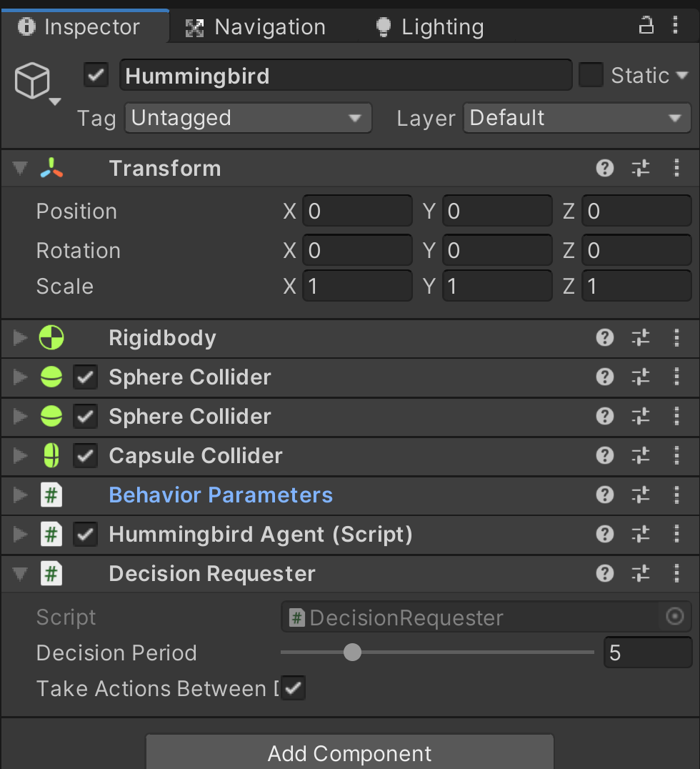700x769 pixels.
Task: Click the Capsule Collider icon
Action: pos(51,455)
